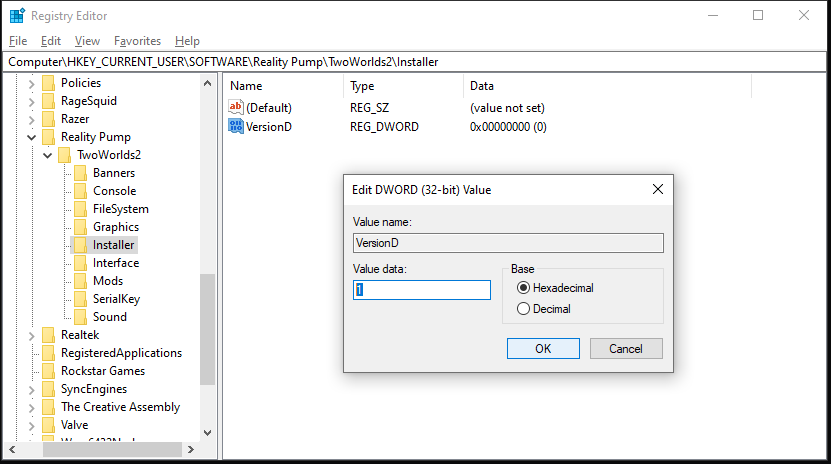Select the Hexadecimal base option
The image size is (831, 466).
523,288
